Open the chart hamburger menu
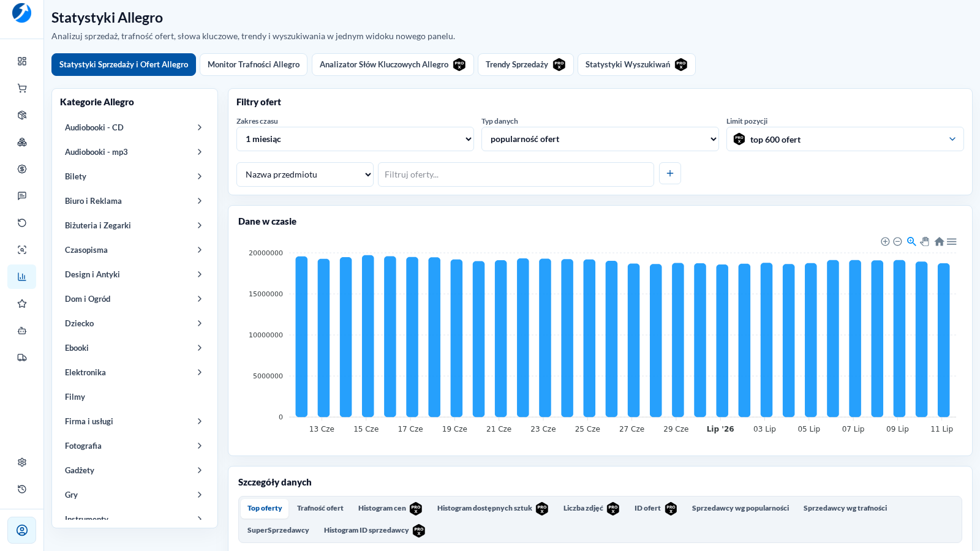 pyautogui.click(x=952, y=241)
